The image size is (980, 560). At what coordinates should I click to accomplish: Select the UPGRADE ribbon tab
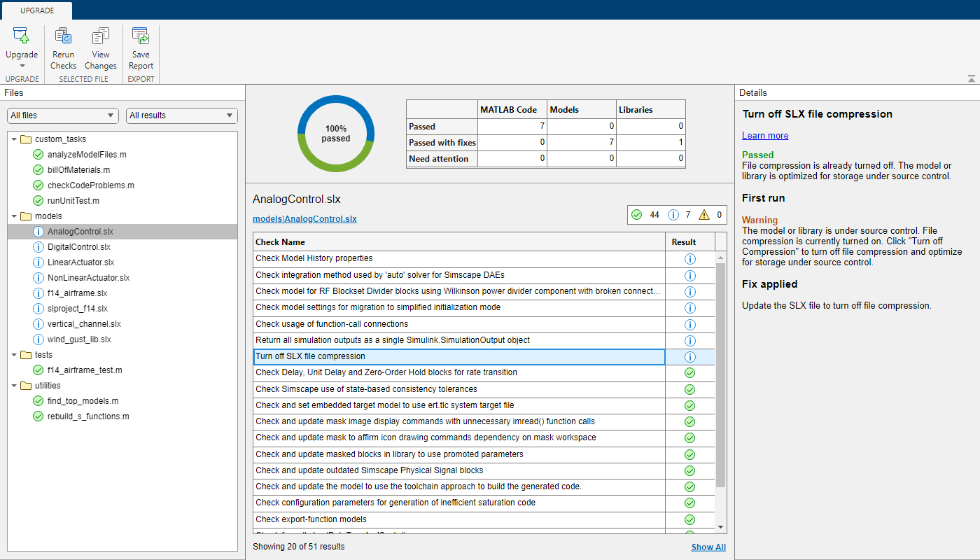pos(36,10)
